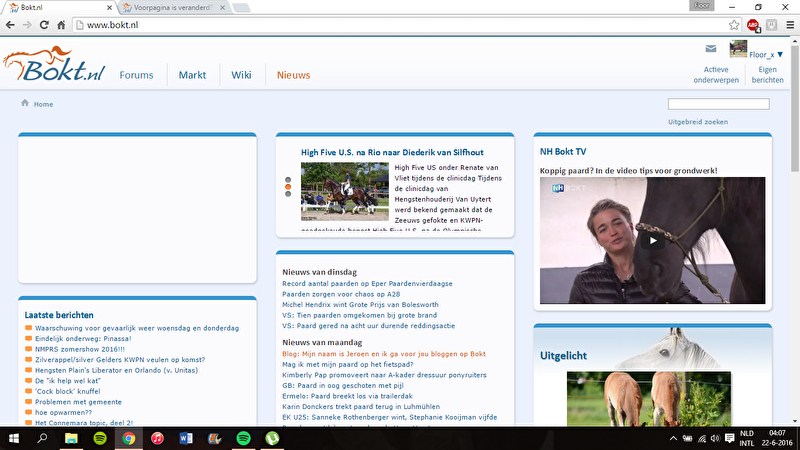The height and width of the screenshot is (450, 800).
Task: Bookmark this page with the star icon
Action: pos(734,25)
